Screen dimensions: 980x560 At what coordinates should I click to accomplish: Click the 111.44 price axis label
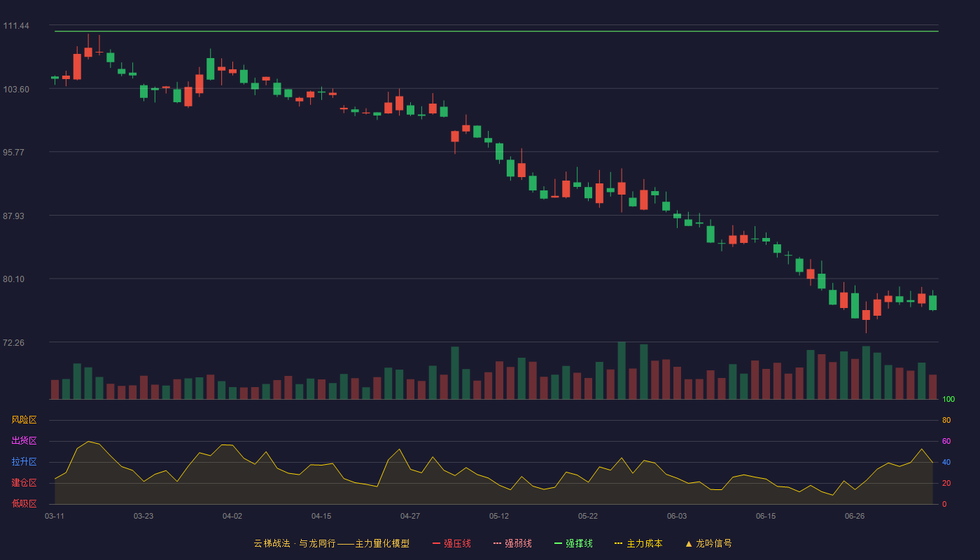pos(16,26)
